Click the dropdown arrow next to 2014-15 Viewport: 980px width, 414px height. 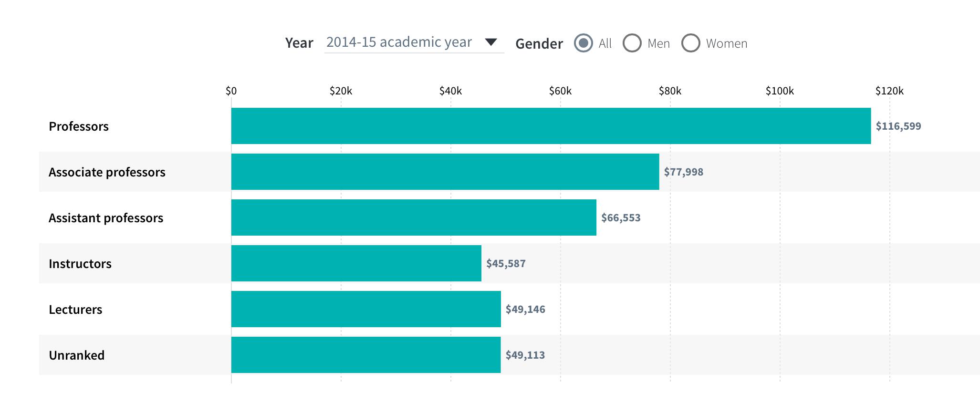click(492, 42)
